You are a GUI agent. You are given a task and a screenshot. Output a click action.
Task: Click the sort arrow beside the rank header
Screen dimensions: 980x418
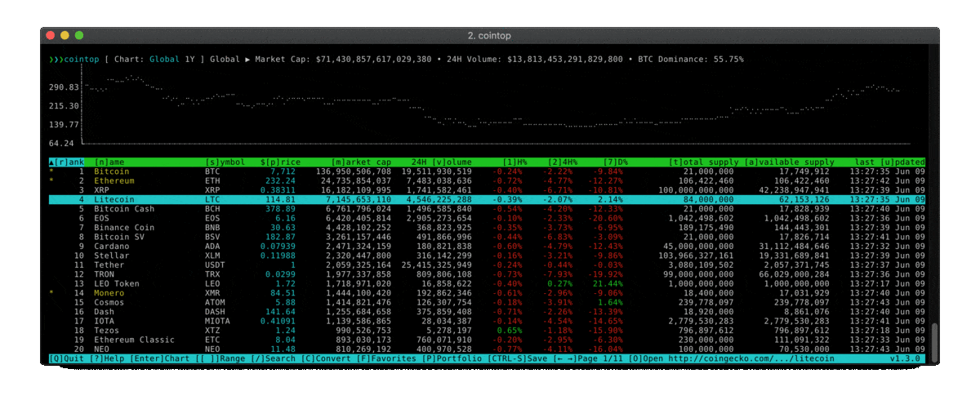[51, 162]
